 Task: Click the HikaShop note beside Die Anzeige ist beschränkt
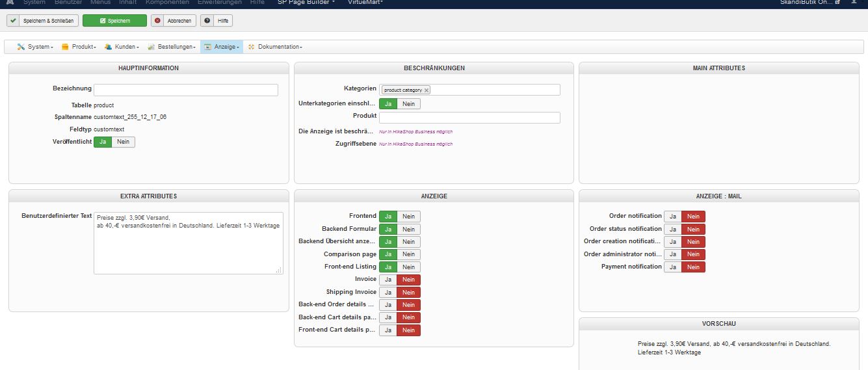pyautogui.click(x=416, y=131)
